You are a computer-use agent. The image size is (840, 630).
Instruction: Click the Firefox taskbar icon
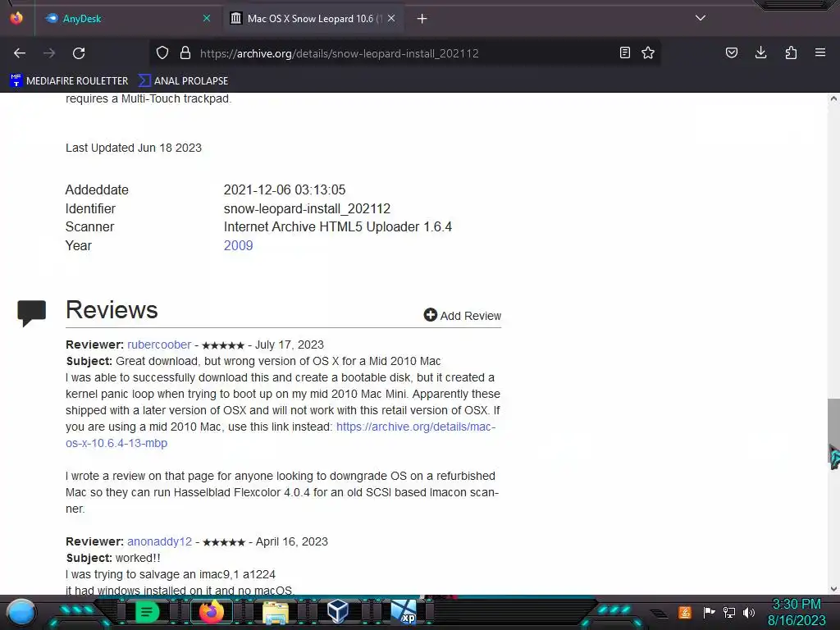(211, 612)
